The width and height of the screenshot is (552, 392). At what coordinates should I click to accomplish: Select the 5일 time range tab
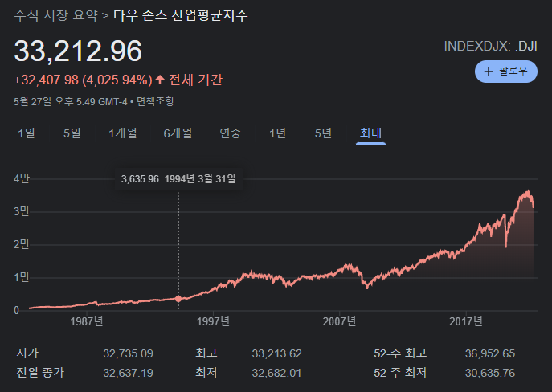click(72, 133)
